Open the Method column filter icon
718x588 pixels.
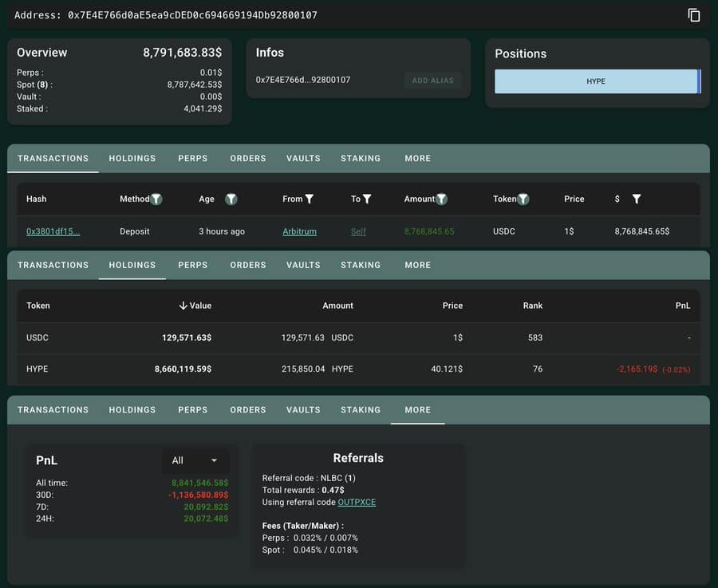[x=156, y=199]
